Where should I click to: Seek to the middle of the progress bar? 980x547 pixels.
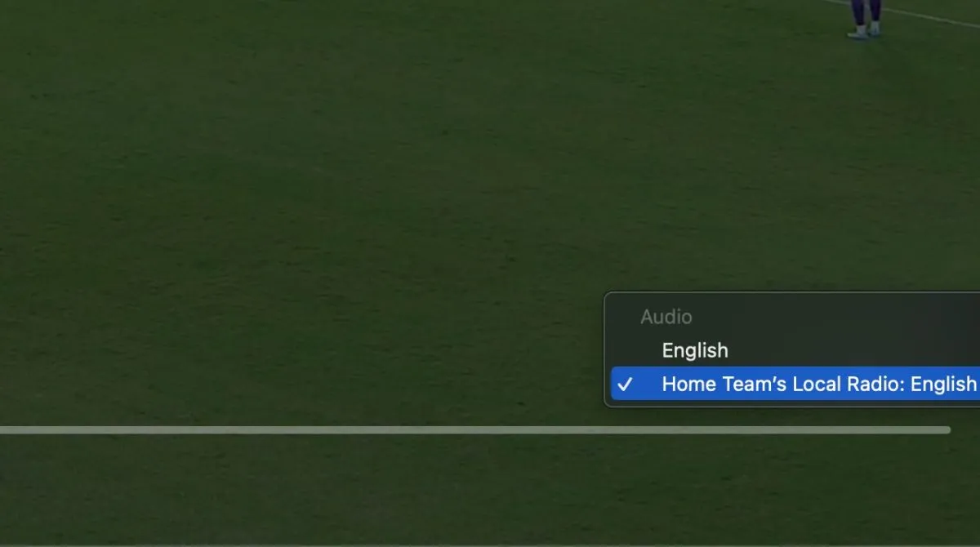[475, 429]
